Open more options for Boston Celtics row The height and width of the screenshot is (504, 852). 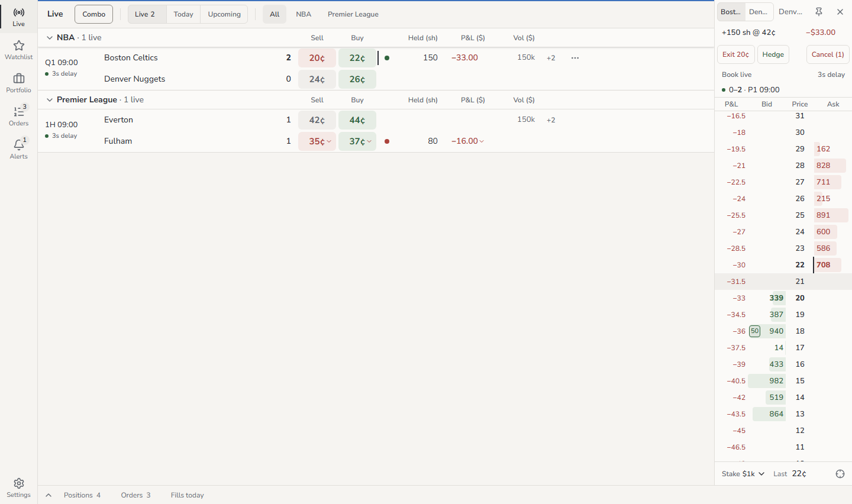click(x=575, y=58)
